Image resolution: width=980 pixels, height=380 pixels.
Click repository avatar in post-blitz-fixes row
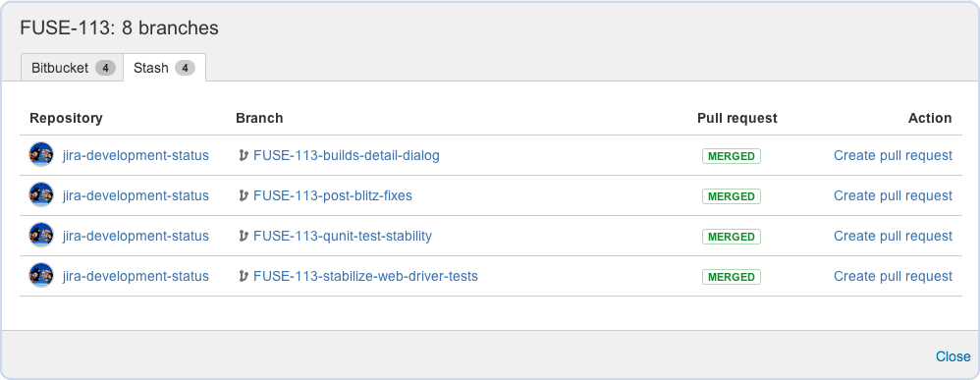pos(41,195)
